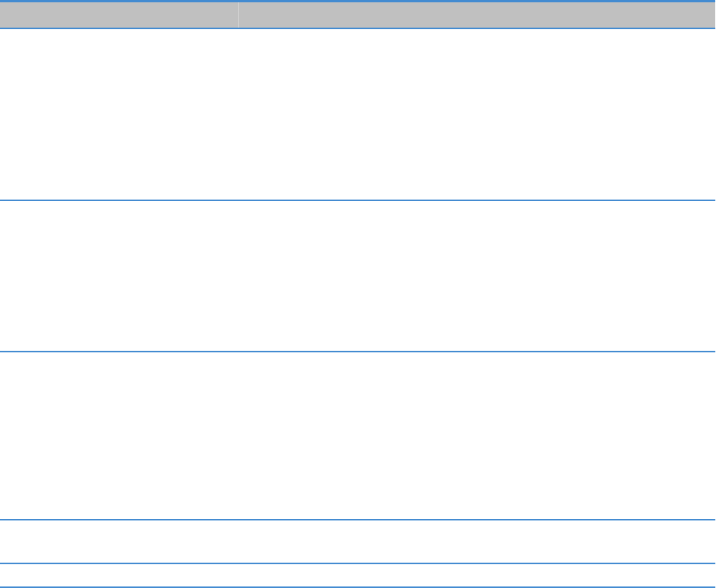Select the right cell of the thin bottom row
The image size is (716, 588).
(477, 576)
